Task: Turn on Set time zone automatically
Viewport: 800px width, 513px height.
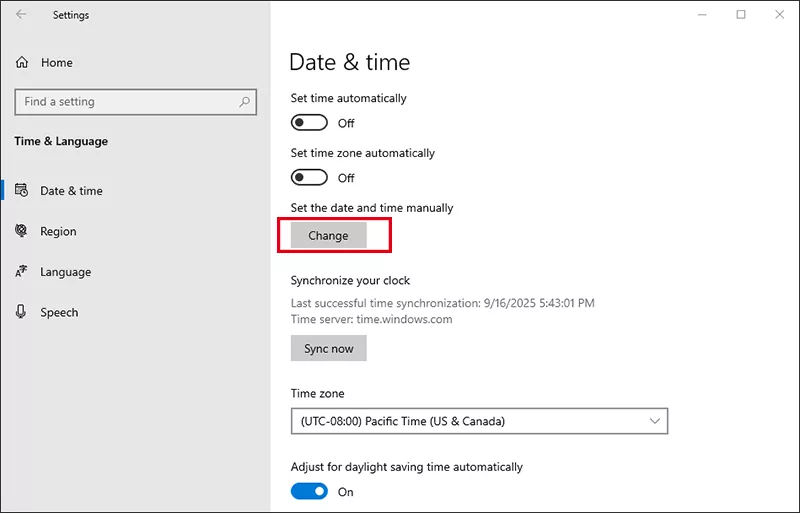Action: 309,178
